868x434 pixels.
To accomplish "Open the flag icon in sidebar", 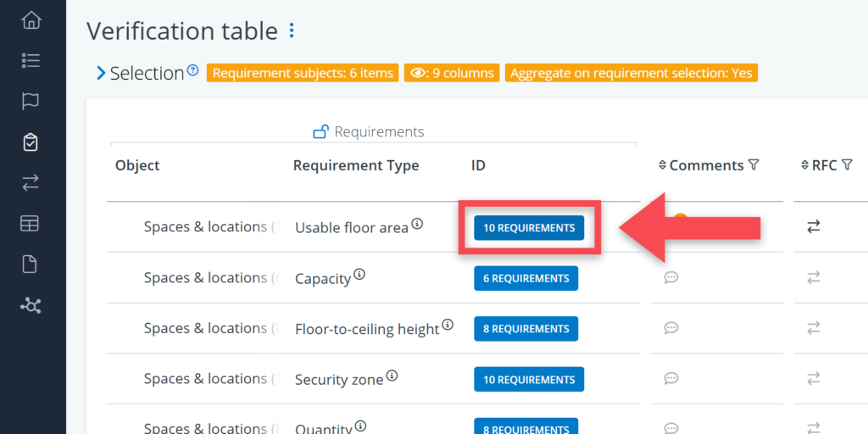I will point(31,101).
